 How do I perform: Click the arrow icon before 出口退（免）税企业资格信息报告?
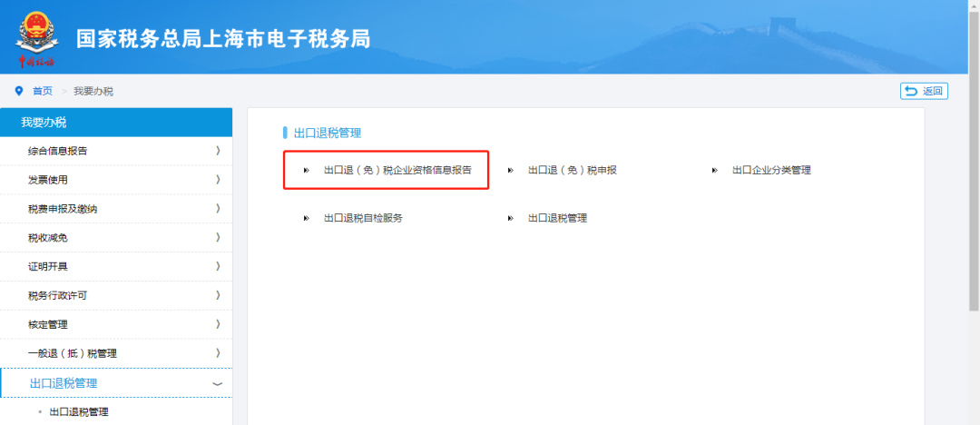307,170
